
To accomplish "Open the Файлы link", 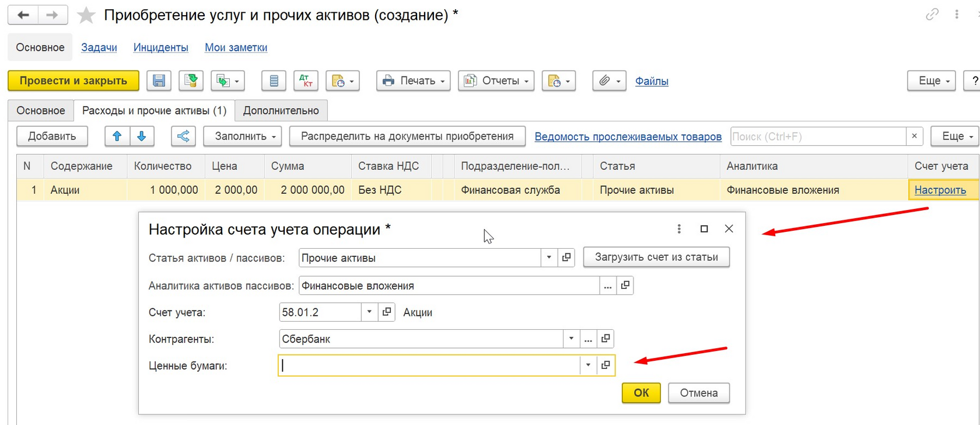I will point(652,81).
